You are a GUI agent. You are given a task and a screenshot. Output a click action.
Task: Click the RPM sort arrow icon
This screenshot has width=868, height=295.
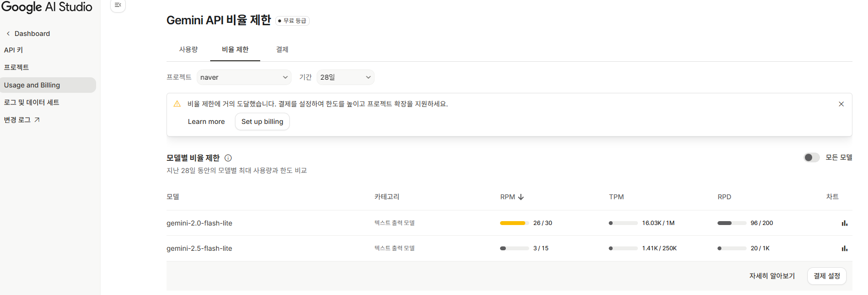pyautogui.click(x=521, y=197)
